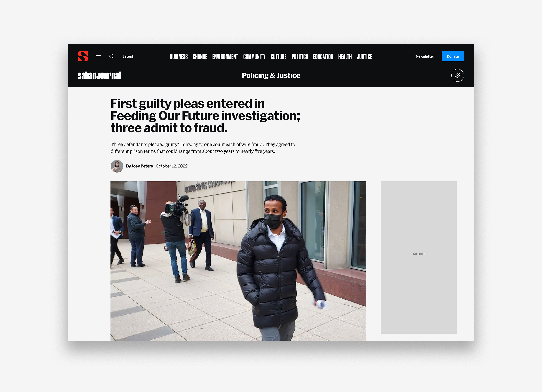Open the Change section
The height and width of the screenshot is (392, 542).
pyautogui.click(x=200, y=57)
